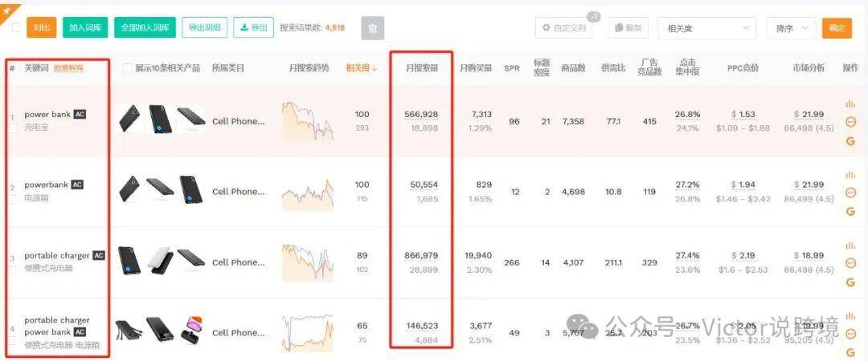Sort by the 相关度 column header
868x362 pixels.
[362, 68]
